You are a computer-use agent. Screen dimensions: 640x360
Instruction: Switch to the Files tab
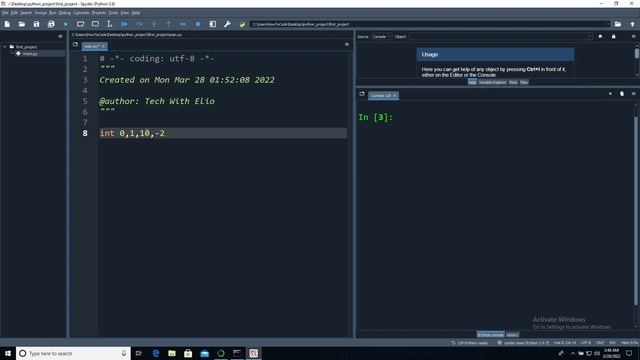coord(524,82)
